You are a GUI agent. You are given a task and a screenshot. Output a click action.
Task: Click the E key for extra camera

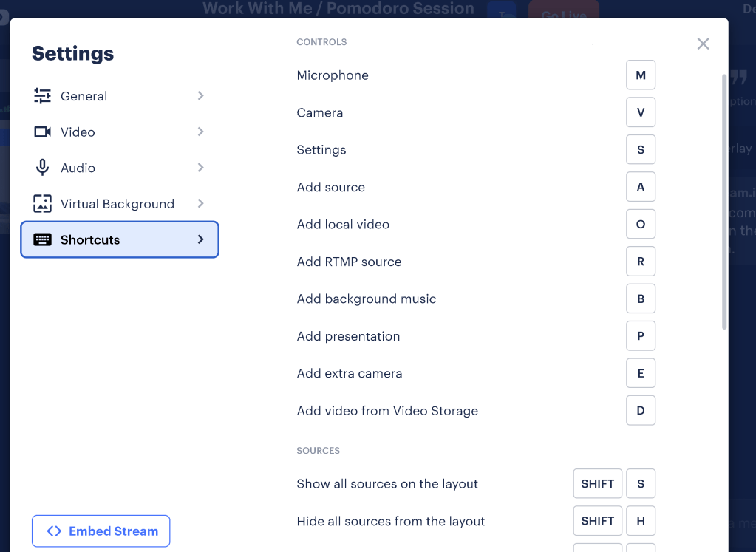(640, 373)
